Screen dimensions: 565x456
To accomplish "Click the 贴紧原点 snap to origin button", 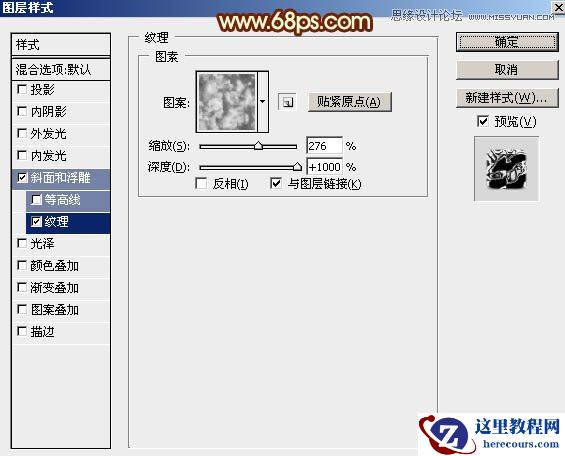I will point(350,102).
